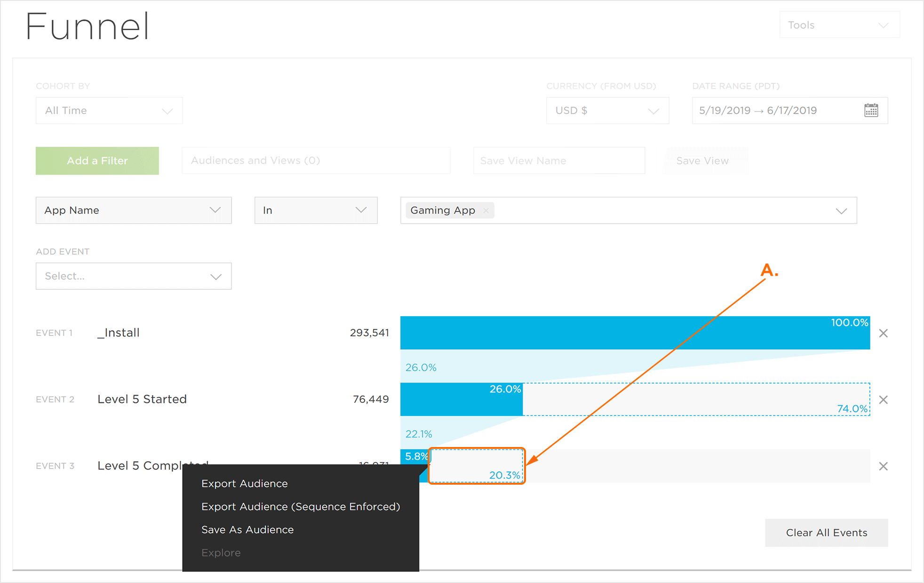Open the App Name filter dropdown

[134, 210]
